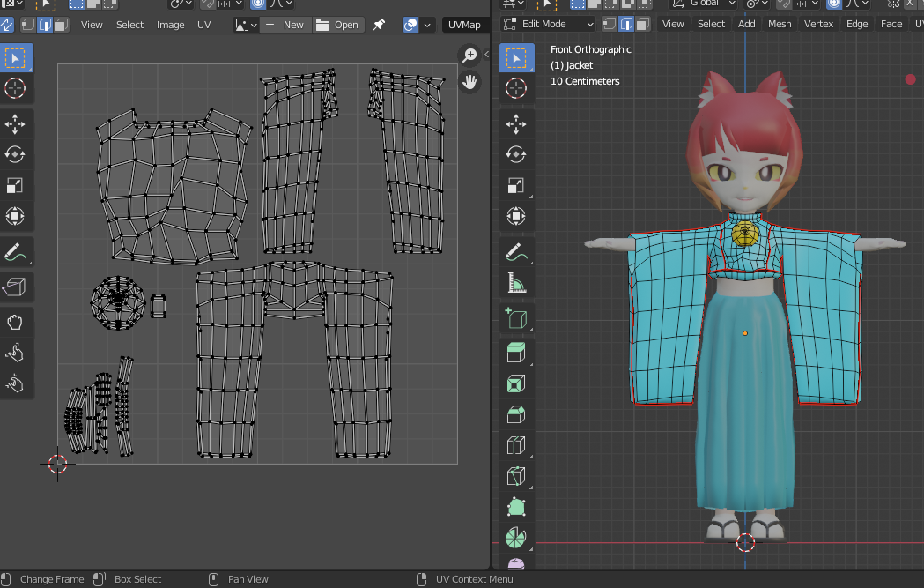Open the UV menu in the UV editor
The image size is (924, 588).
pyautogui.click(x=203, y=25)
